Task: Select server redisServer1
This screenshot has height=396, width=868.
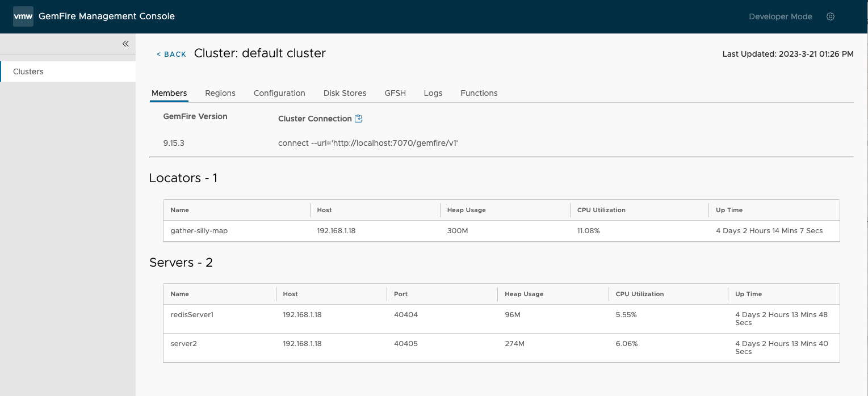Action: coord(192,314)
